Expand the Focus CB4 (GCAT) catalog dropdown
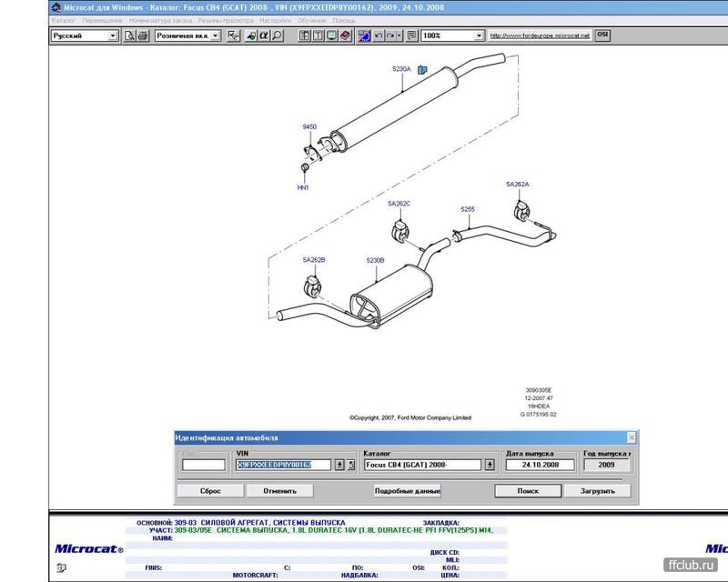 tap(490, 465)
